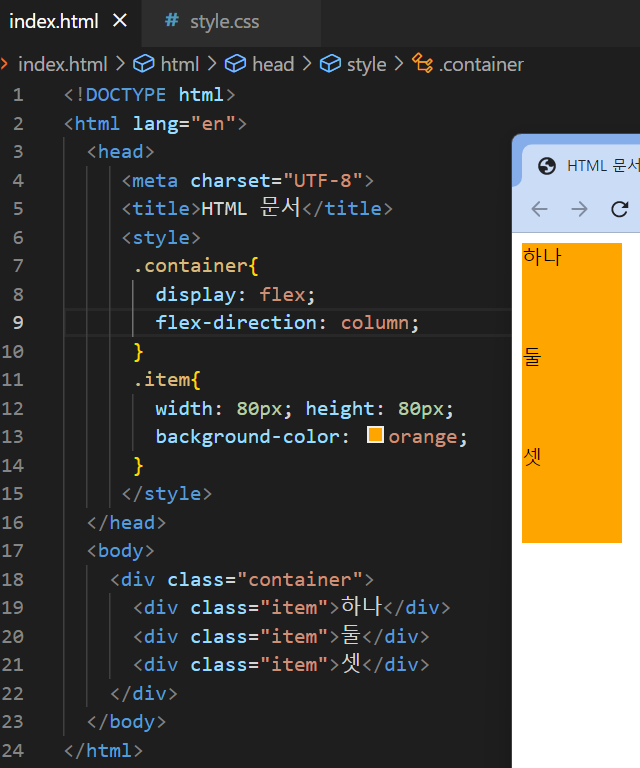Screen dimensions: 640x768
Task: Click 'display' property on line 8
Action: (x=196, y=295)
